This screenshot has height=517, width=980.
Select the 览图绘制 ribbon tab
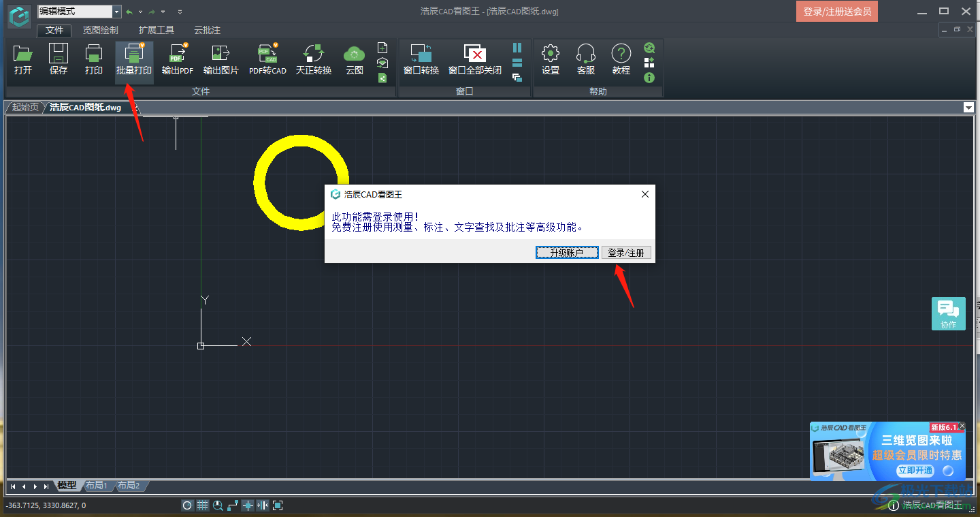coord(100,30)
